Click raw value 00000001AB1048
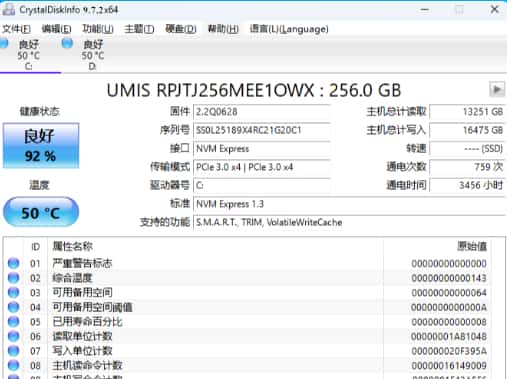The height and width of the screenshot is (379, 507). 449,336
